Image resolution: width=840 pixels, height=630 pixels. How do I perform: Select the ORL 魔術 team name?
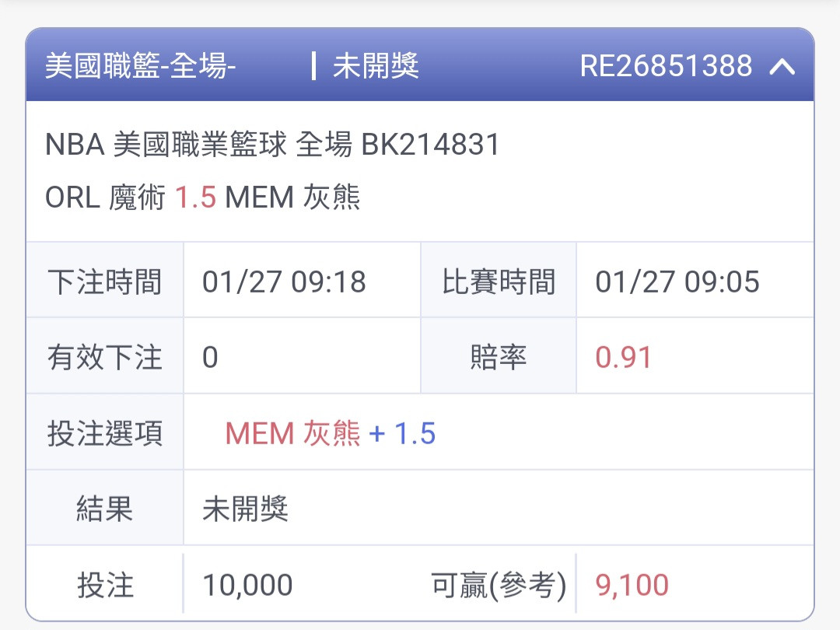105,197
